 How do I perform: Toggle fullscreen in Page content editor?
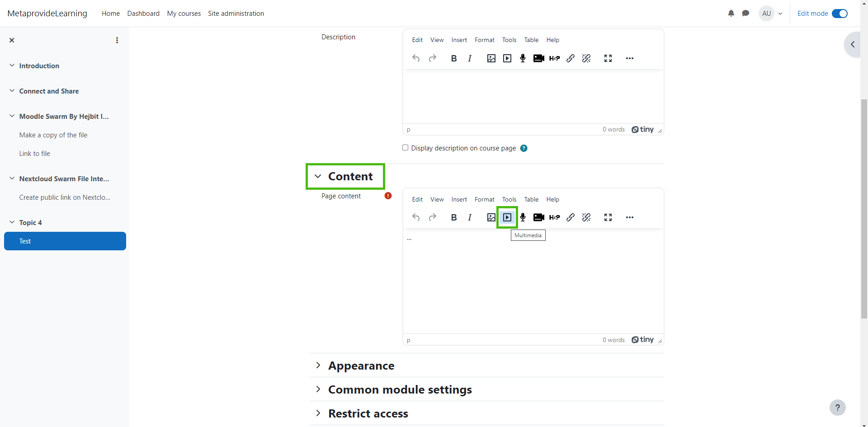tap(608, 217)
